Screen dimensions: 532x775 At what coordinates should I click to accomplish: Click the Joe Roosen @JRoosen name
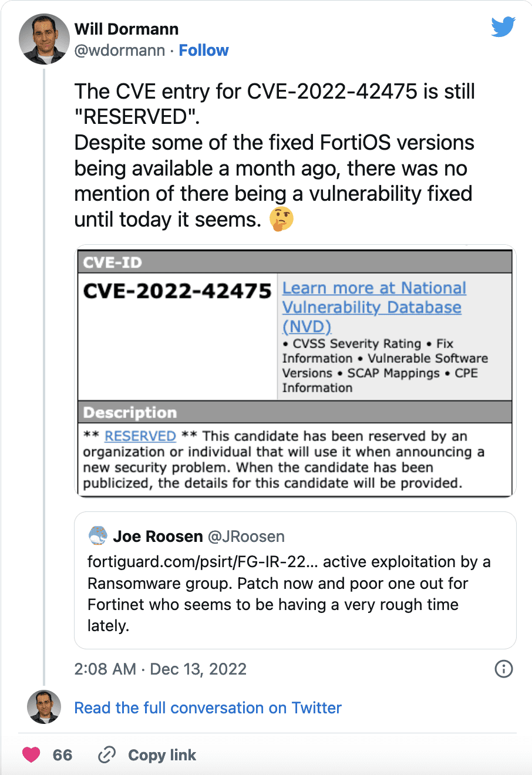click(198, 537)
